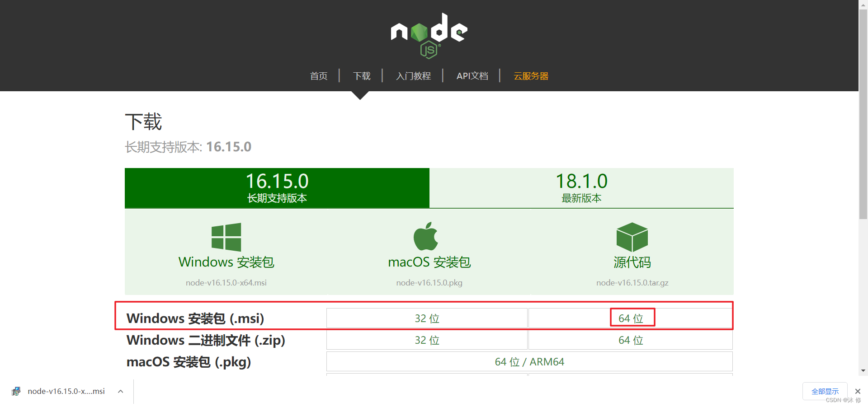Open the 首页 home menu item
This screenshot has height=407, width=868.
pos(319,76)
